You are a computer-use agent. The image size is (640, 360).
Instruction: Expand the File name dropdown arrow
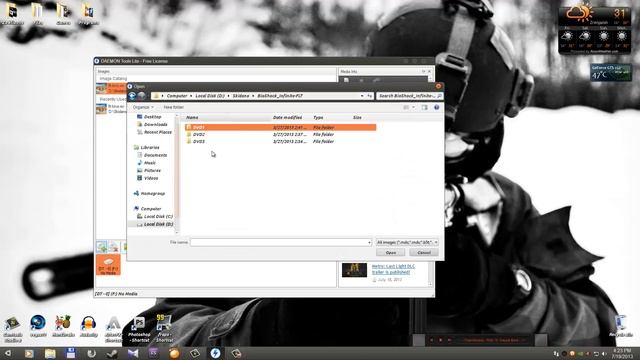pos(369,242)
